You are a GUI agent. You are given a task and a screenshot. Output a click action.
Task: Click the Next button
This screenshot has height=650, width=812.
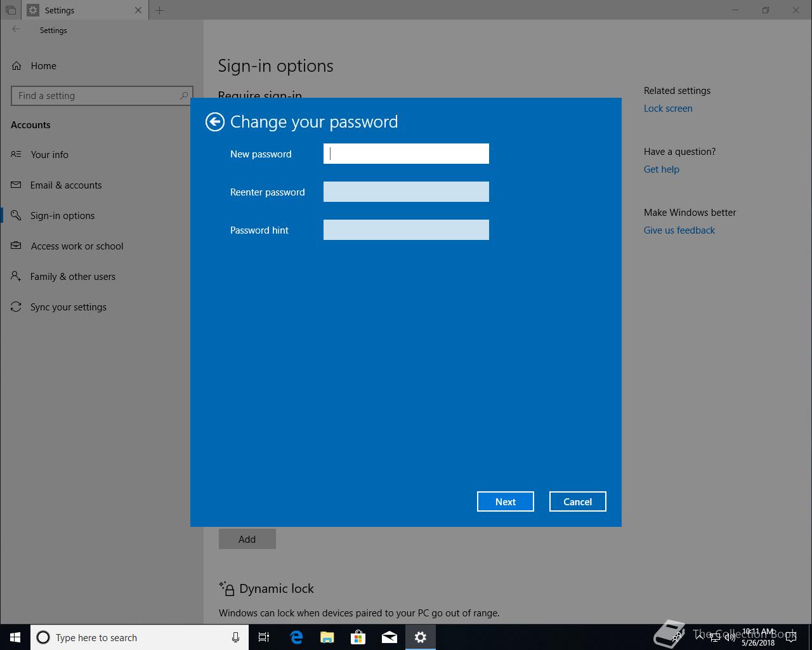506,501
